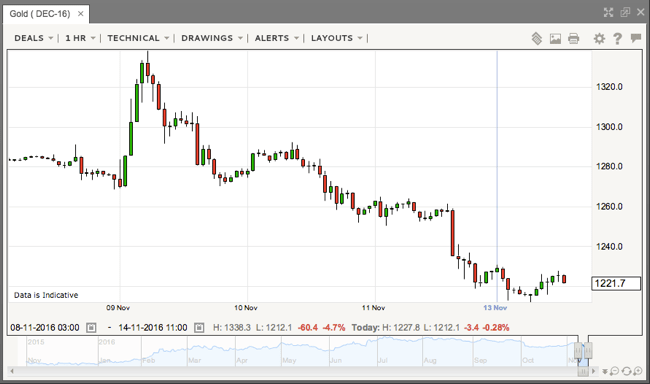
Task: Click the -0.28% today change value
Action: point(496,328)
